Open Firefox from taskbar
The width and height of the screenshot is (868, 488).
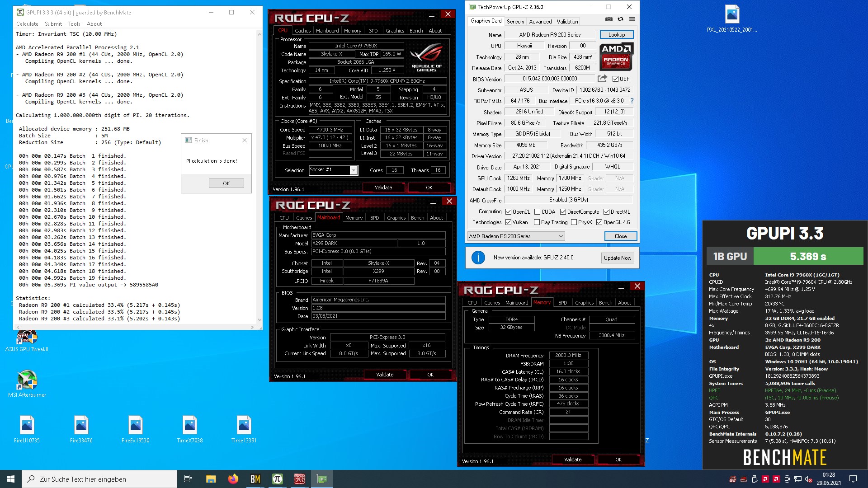click(233, 479)
